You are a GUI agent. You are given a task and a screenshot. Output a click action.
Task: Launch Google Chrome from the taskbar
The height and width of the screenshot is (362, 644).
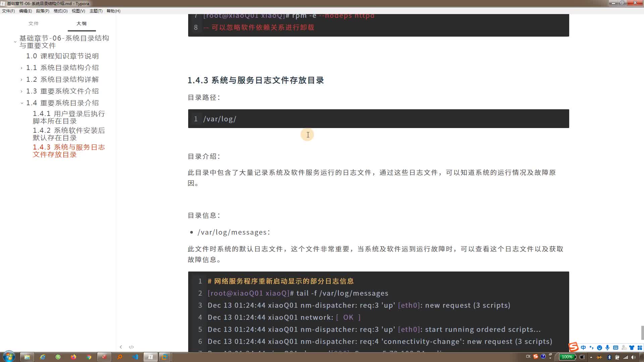(89, 357)
